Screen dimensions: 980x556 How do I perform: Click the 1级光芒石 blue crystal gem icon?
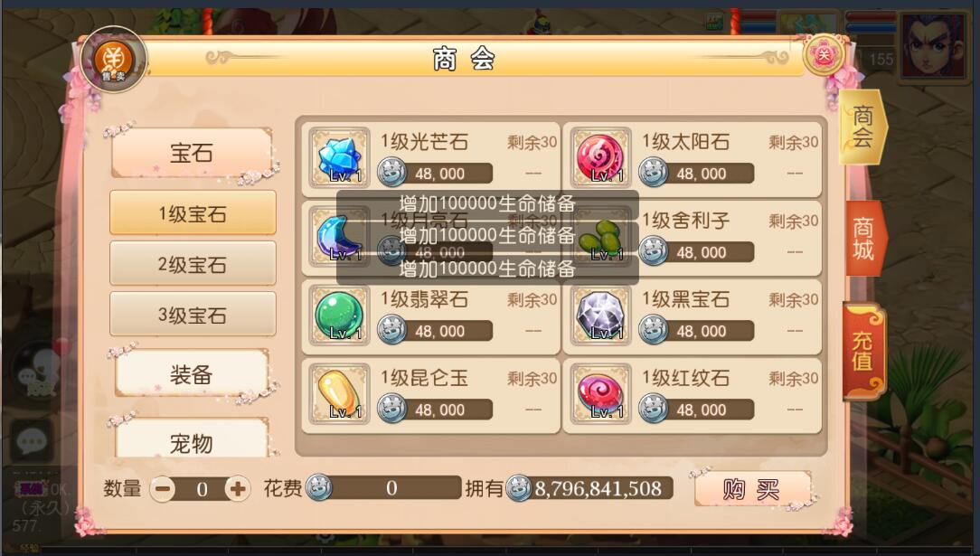339,156
